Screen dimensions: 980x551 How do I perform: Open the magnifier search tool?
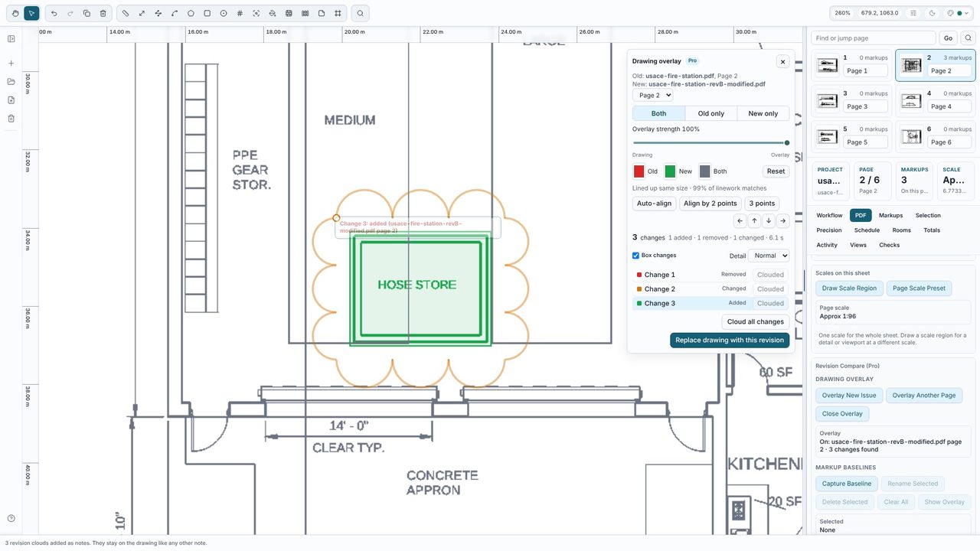[360, 13]
